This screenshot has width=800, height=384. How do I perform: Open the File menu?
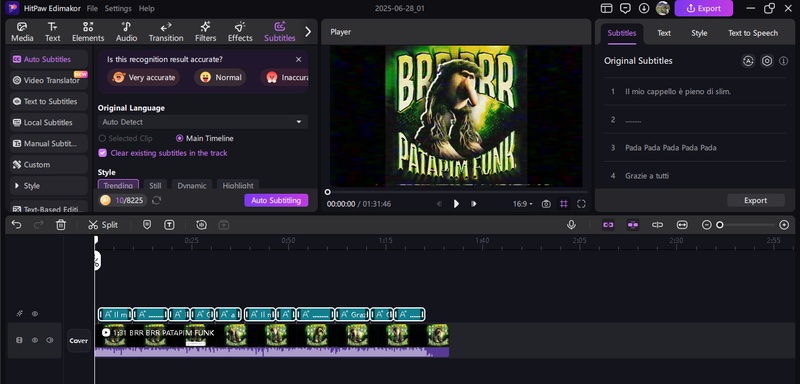tap(92, 9)
